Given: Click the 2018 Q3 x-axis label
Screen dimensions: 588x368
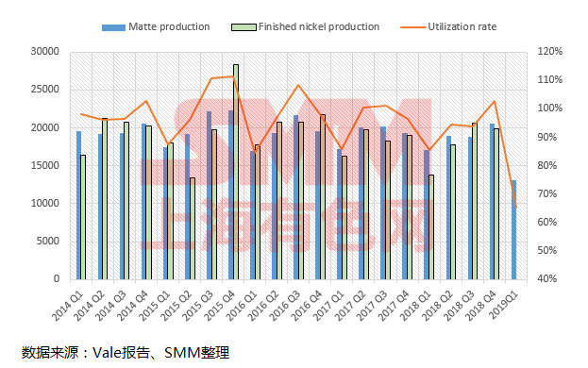Looking at the screenshot, I should pyautogui.click(x=458, y=306).
